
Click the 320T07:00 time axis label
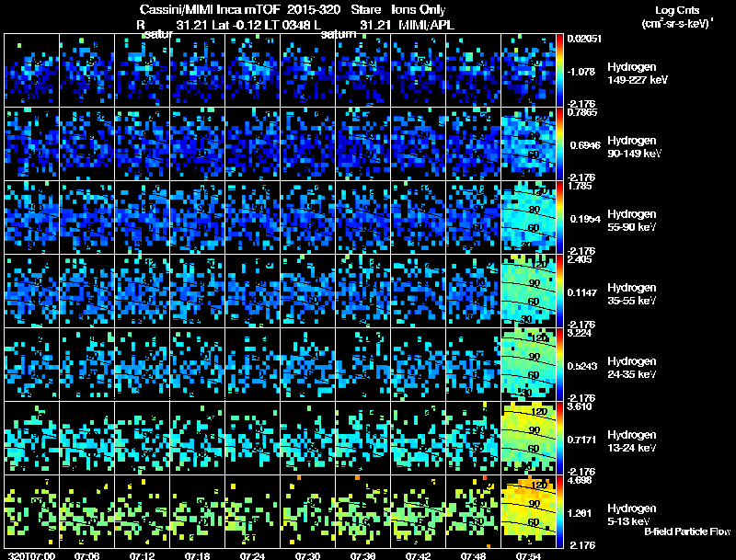(31, 556)
